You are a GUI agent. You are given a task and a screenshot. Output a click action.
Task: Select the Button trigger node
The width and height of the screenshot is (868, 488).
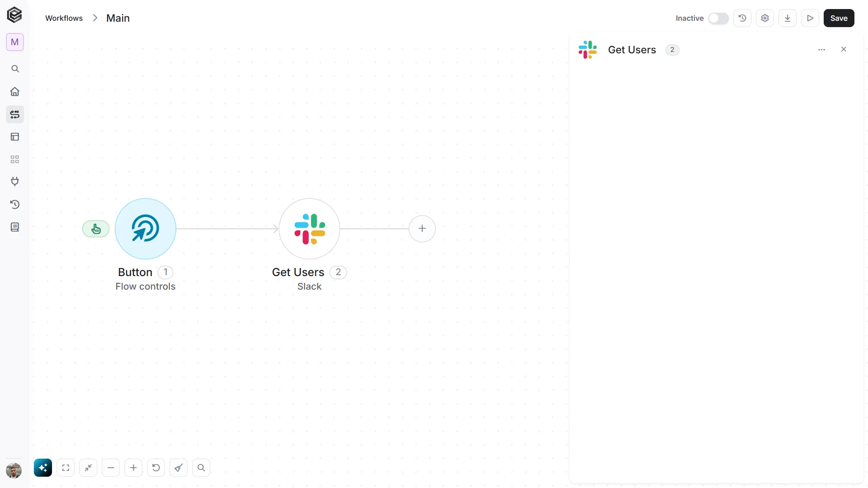coord(146,229)
